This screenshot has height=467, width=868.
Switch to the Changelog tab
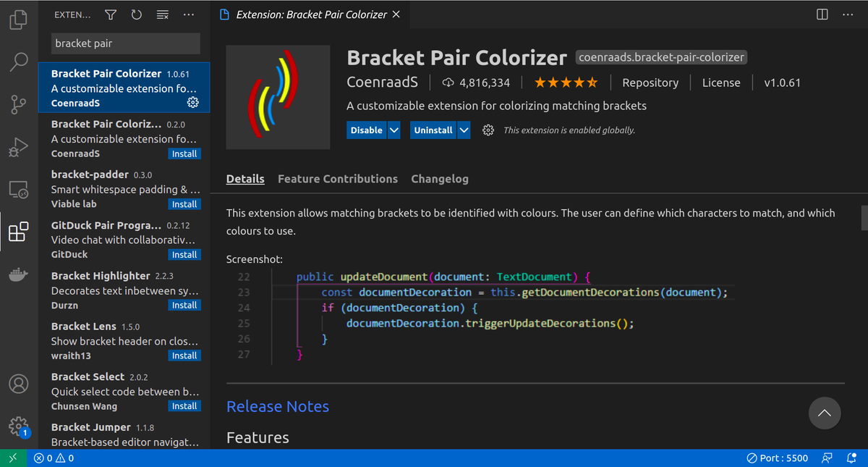click(440, 179)
